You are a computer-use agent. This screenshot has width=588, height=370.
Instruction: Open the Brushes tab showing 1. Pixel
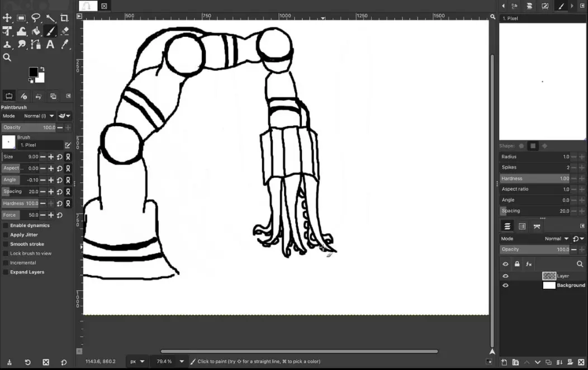pos(562,6)
